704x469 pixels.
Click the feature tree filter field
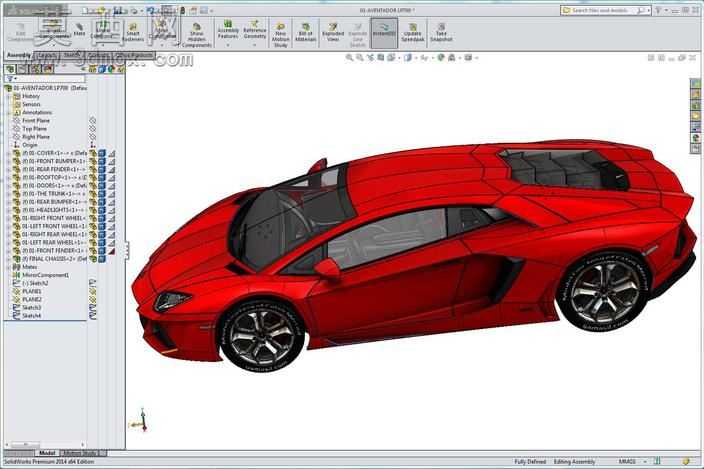pyautogui.click(x=45, y=79)
